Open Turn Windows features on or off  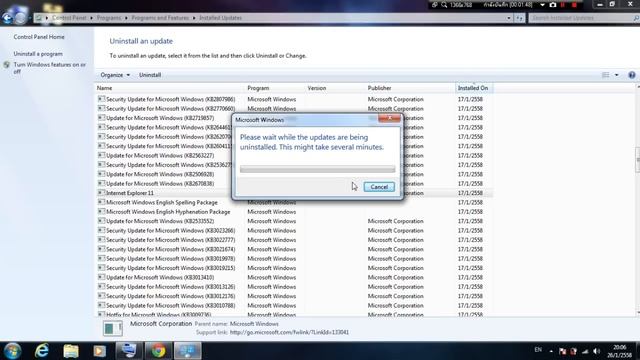point(50,68)
